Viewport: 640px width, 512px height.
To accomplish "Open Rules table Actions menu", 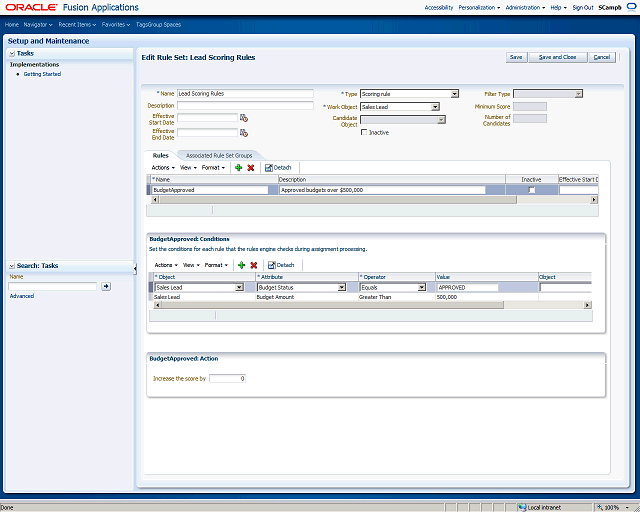I will 163,167.
